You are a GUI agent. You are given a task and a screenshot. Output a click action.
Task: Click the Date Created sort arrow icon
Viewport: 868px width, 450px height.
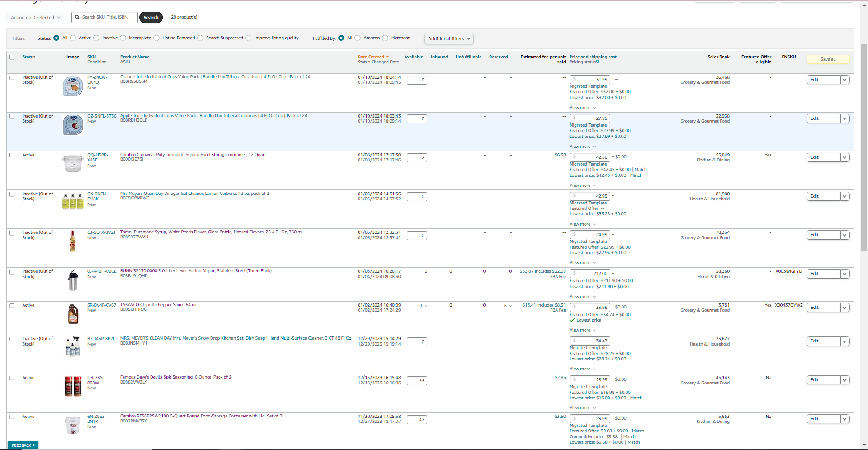tap(387, 57)
